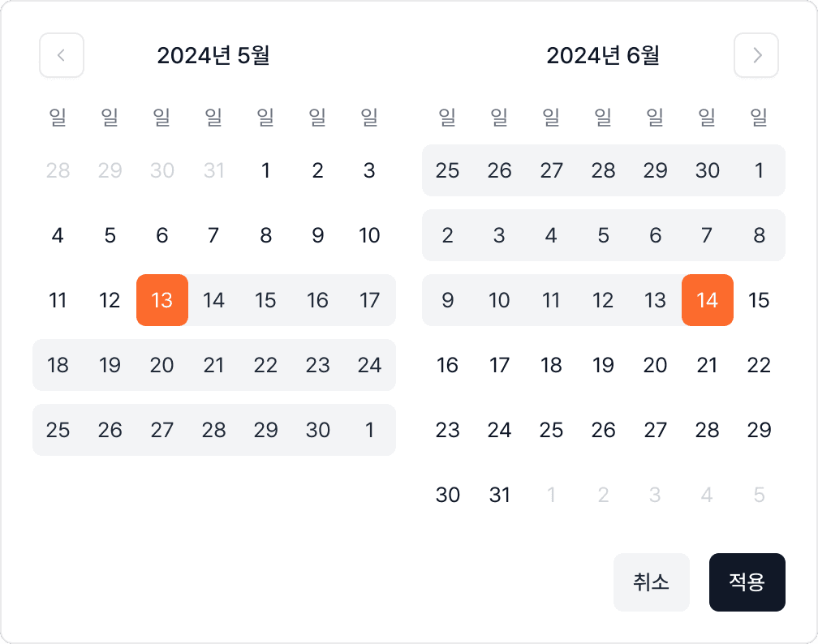The image size is (818, 644).
Task: Click the 적용 apply button
Action: coord(747,582)
